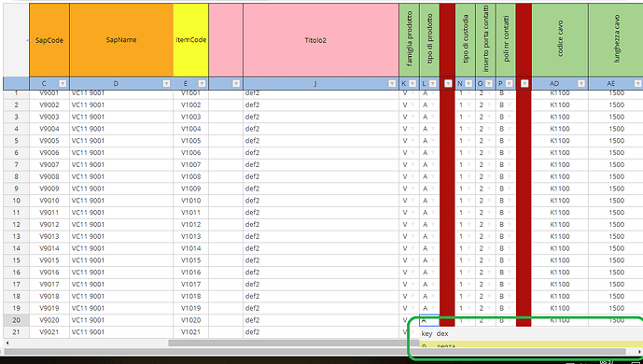Select cell V9005 in SapCode column
The image size is (643, 364).
coord(49,141)
